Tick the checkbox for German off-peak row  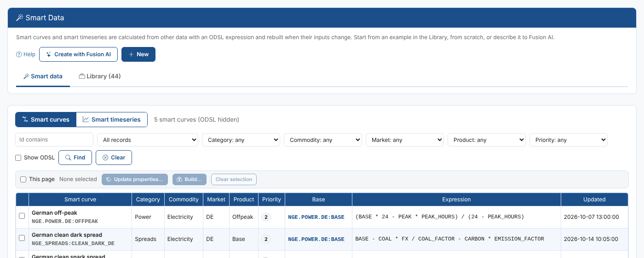(x=22, y=216)
